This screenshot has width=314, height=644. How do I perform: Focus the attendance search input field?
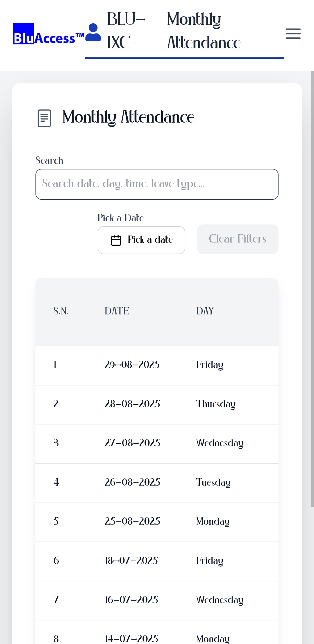(x=157, y=184)
